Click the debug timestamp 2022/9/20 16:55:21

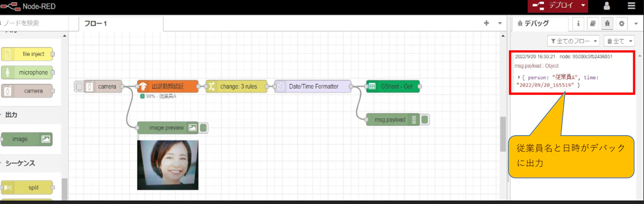tap(535, 57)
